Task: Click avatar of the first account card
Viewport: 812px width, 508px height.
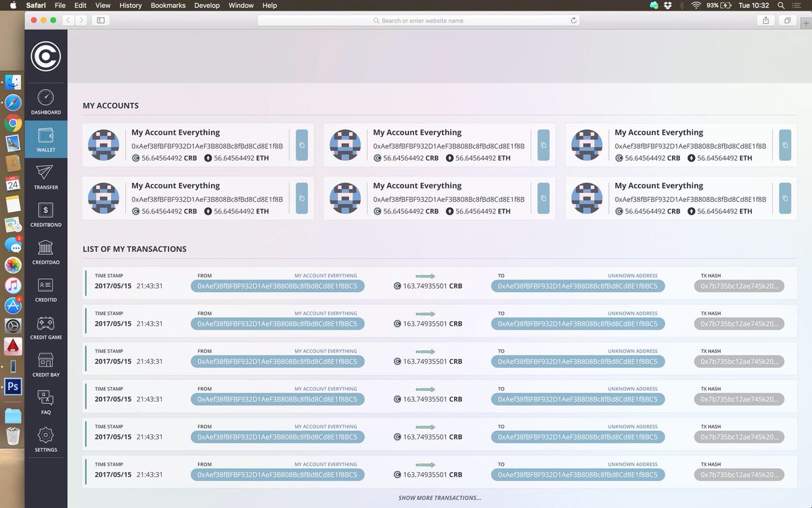Action: 104,145
